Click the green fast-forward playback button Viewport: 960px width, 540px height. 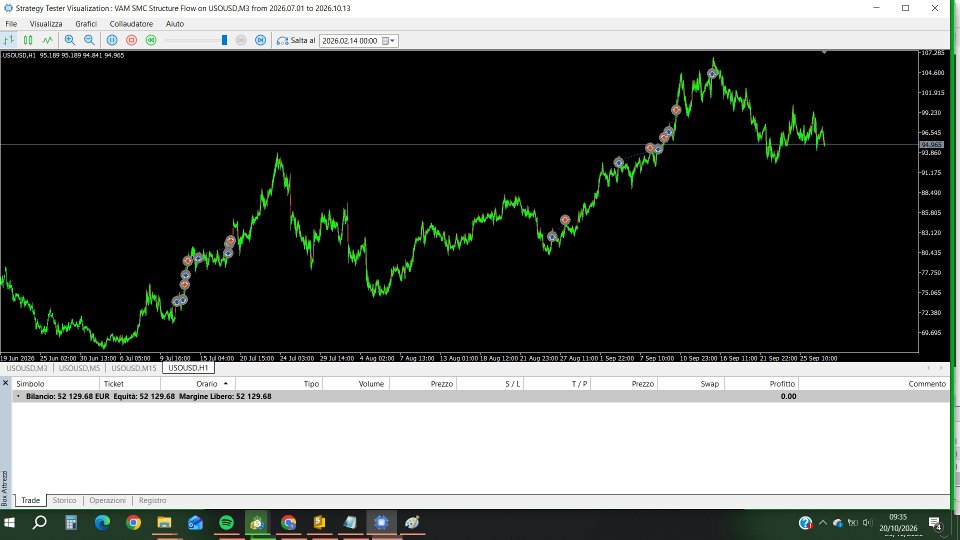(151, 40)
